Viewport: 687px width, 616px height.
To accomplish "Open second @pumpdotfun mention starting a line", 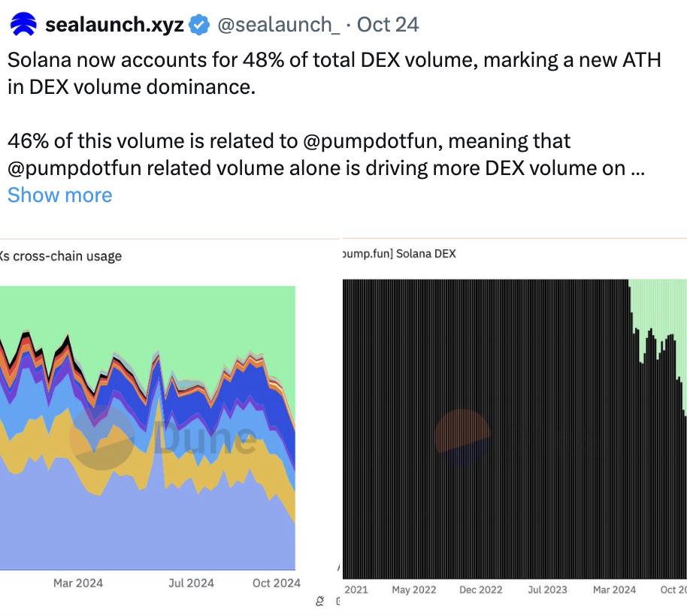I will pyautogui.click(x=74, y=168).
